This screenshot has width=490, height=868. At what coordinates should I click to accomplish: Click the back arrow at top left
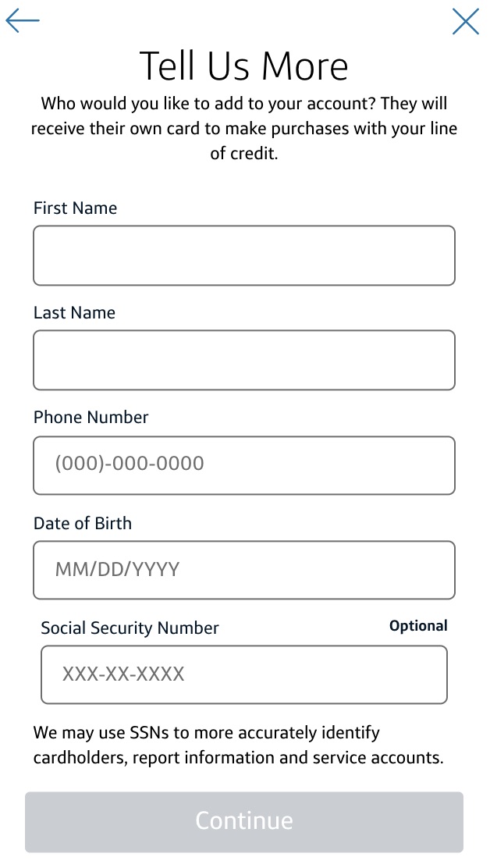pyautogui.click(x=22, y=21)
